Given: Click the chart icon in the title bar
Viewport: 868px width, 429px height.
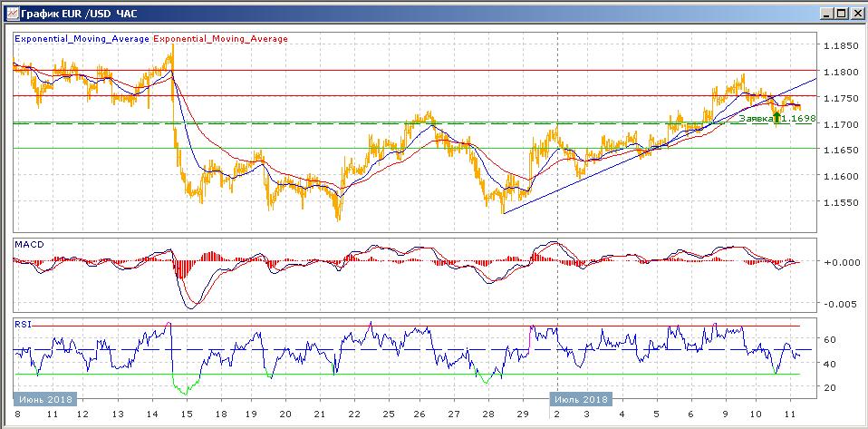Looking at the screenshot, I should (x=10, y=14).
